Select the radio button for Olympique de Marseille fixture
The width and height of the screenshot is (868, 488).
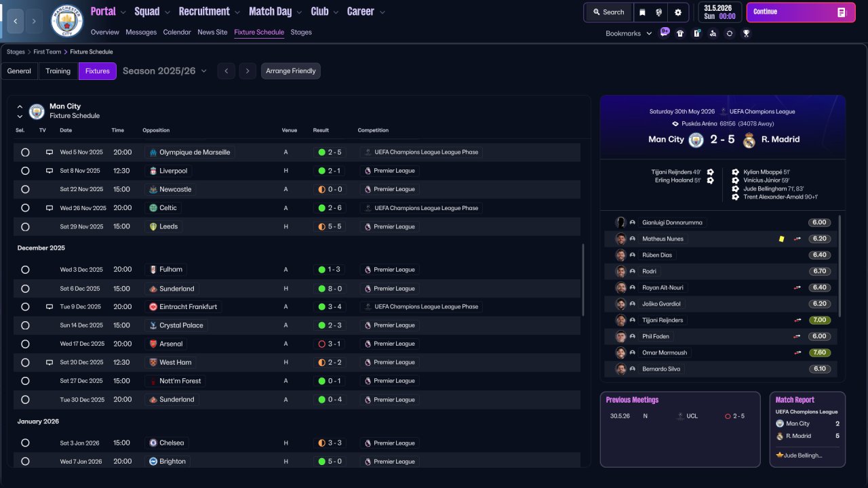[25, 152]
